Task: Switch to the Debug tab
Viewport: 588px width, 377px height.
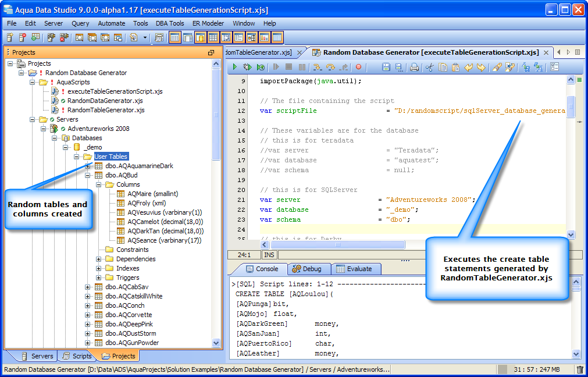Action: pyautogui.click(x=307, y=269)
